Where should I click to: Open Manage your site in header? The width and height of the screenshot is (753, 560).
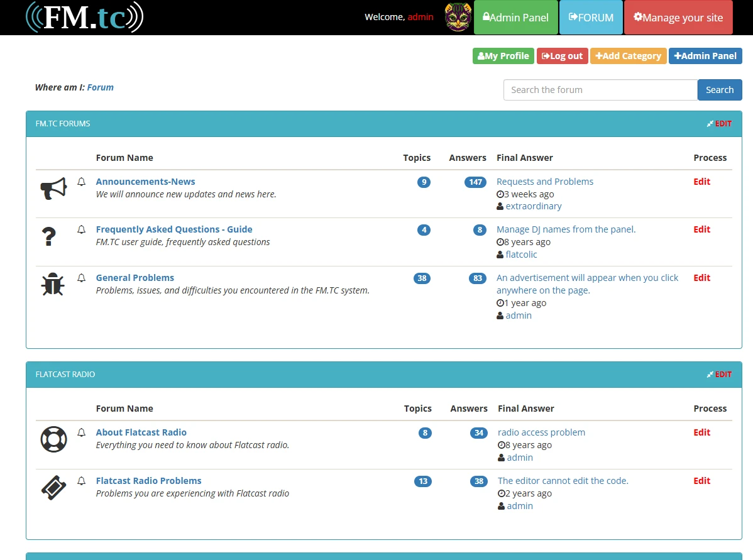click(x=678, y=18)
